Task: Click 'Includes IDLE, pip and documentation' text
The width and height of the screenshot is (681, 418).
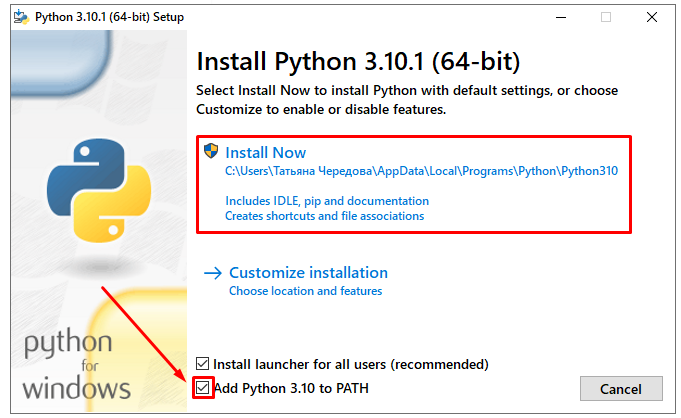Action: pyautogui.click(x=327, y=201)
